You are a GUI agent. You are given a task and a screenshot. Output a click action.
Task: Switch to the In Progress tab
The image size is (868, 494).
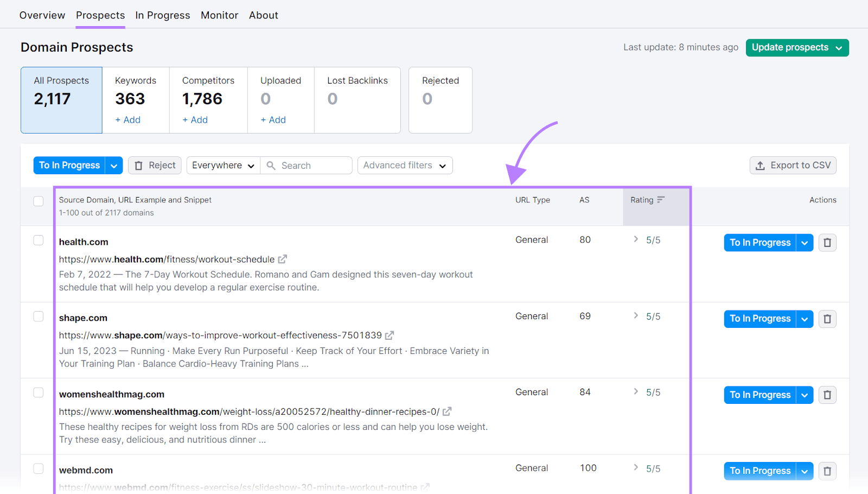(162, 15)
